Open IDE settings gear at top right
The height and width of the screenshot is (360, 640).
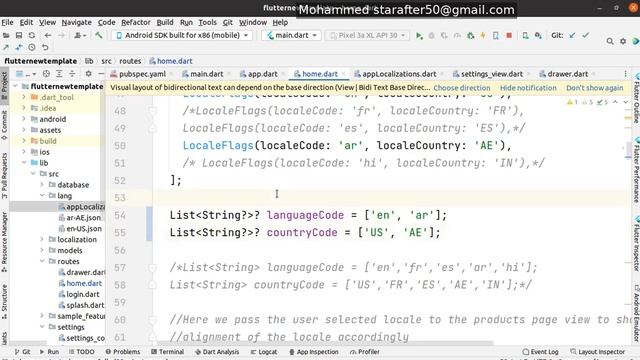click(623, 41)
